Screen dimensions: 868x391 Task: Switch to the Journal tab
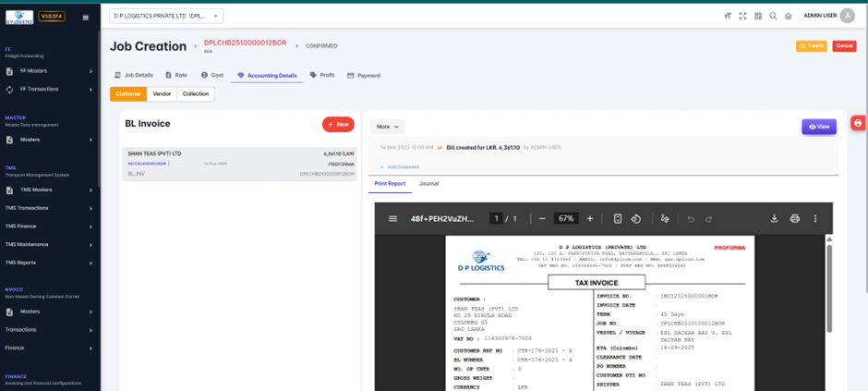tap(428, 184)
